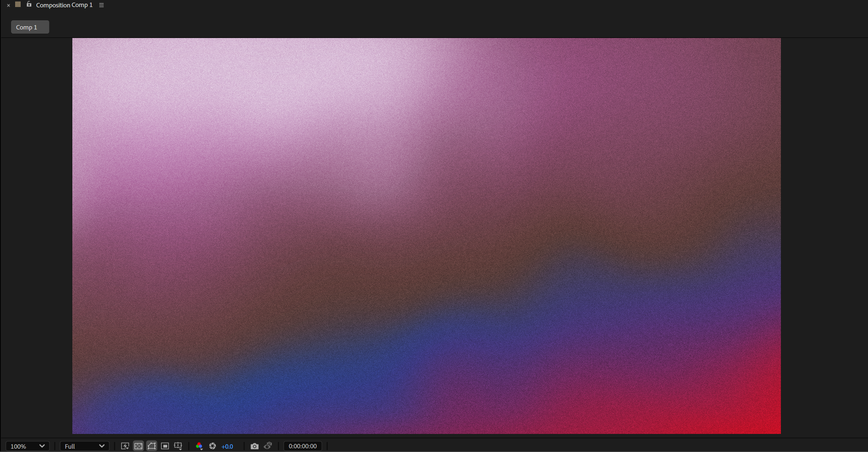Screen dimensions: 868x452
Task: Click the Composition Comp 1 panel title
Action: tap(64, 5)
